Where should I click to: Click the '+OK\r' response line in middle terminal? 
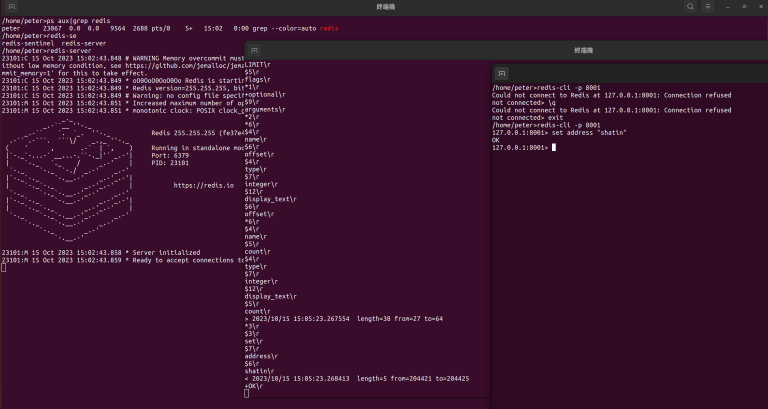click(x=254, y=386)
